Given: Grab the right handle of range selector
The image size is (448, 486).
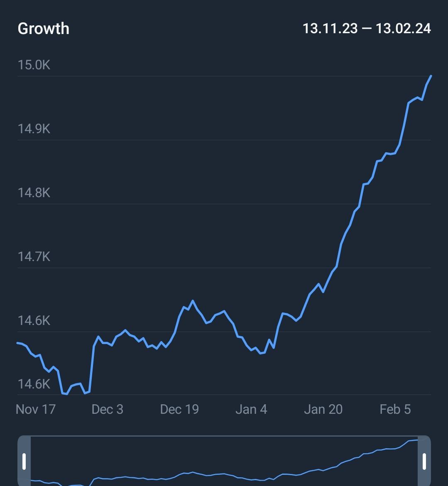Looking at the screenshot, I should coord(424,461).
